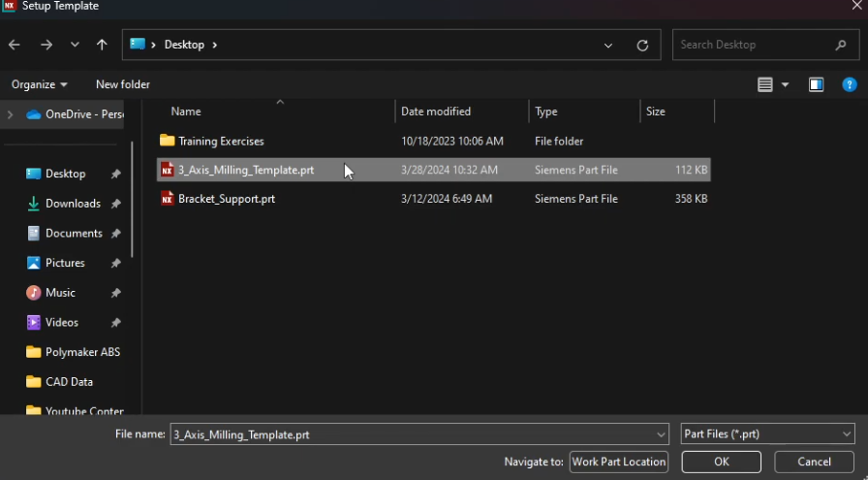Expand the OneDrive tree node
The width and height of the screenshot is (868, 480).
[10, 114]
